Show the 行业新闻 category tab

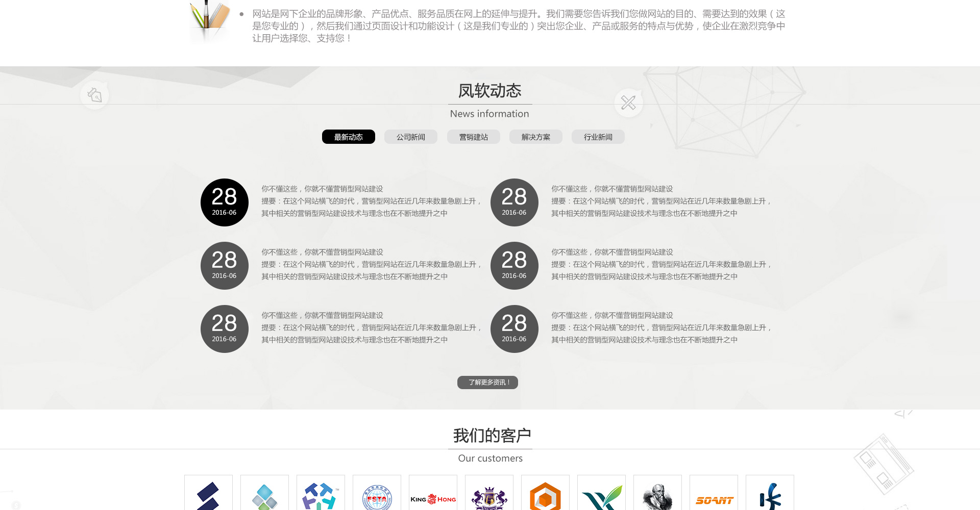pyautogui.click(x=598, y=137)
